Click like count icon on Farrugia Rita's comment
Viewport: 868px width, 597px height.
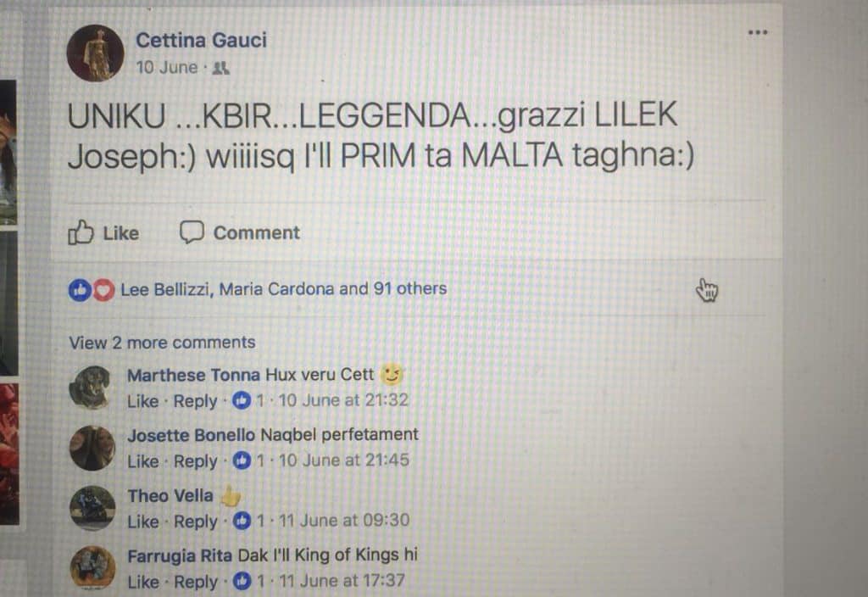tap(242, 581)
